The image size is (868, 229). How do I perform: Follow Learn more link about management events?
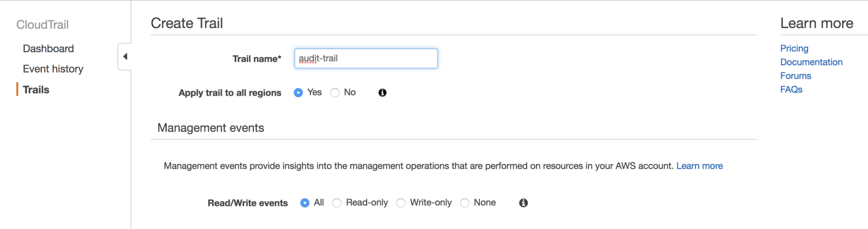pyautogui.click(x=699, y=166)
